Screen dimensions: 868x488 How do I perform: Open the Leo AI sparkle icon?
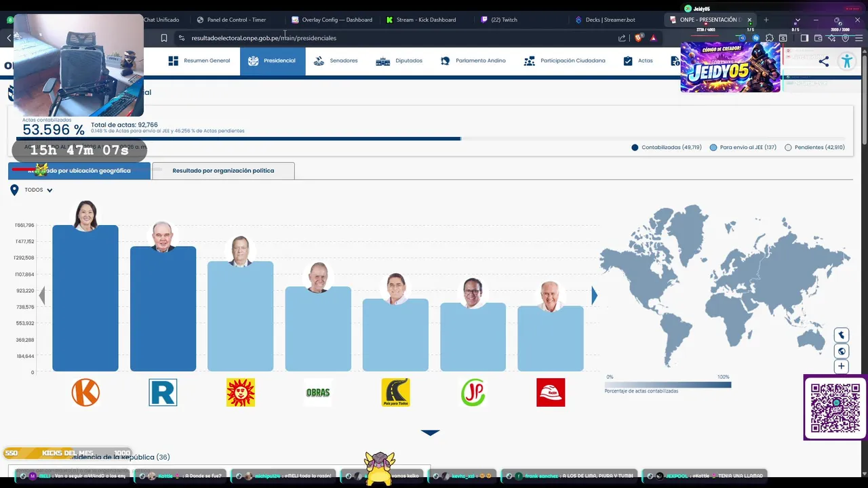coord(832,38)
